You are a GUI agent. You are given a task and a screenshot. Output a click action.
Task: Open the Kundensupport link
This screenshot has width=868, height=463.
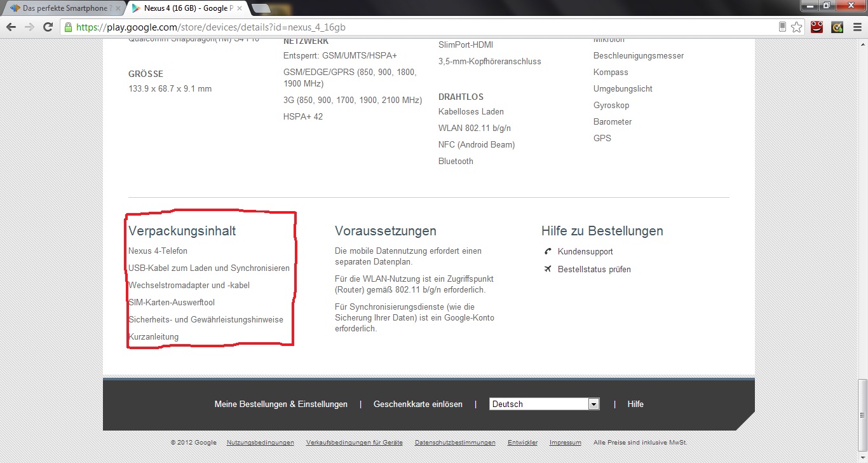pyautogui.click(x=585, y=252)
